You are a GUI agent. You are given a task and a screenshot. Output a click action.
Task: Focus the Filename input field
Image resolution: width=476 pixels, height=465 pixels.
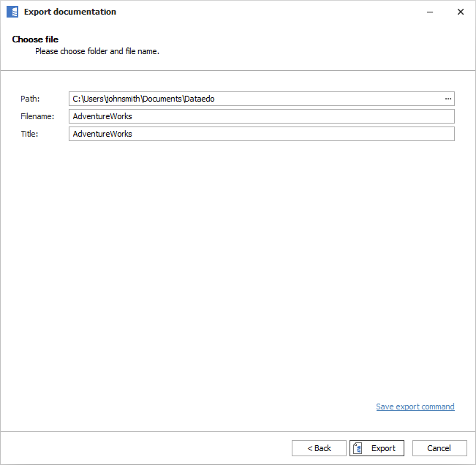[261, 116]
